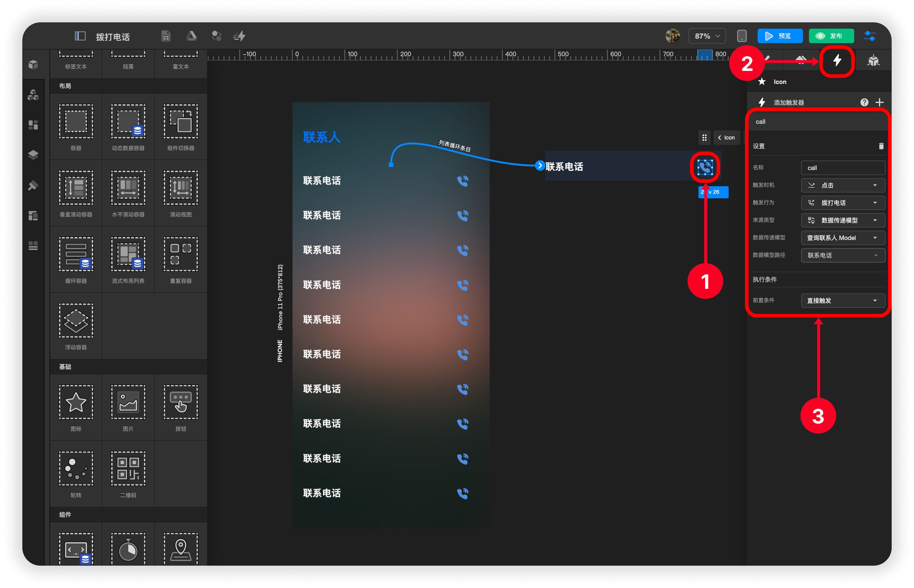Delete the call trigger with trash icon
914x588 pixels.
[x=881, y=146]
